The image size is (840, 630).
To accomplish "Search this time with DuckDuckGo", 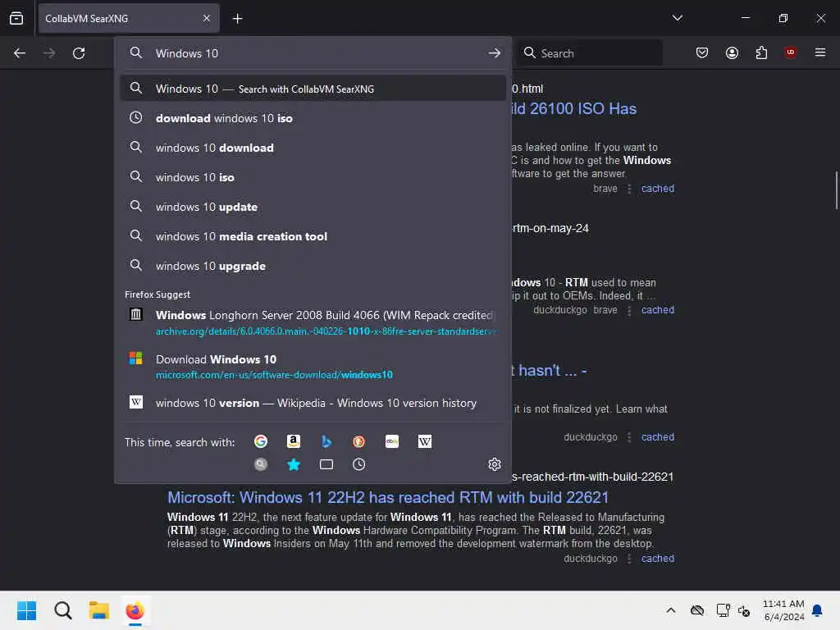I will coord(359,441).
